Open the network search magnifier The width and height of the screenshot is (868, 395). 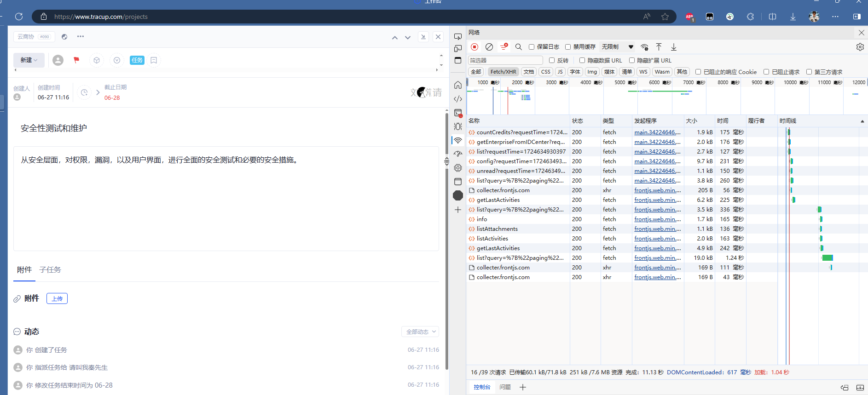coord(519,47)
